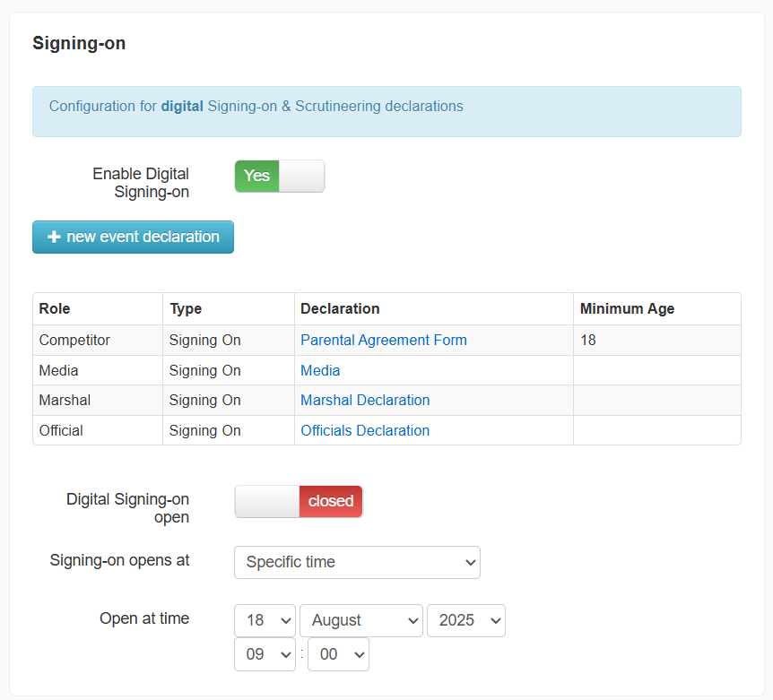
Task: Click the Role column header
Action: (55, 309)
